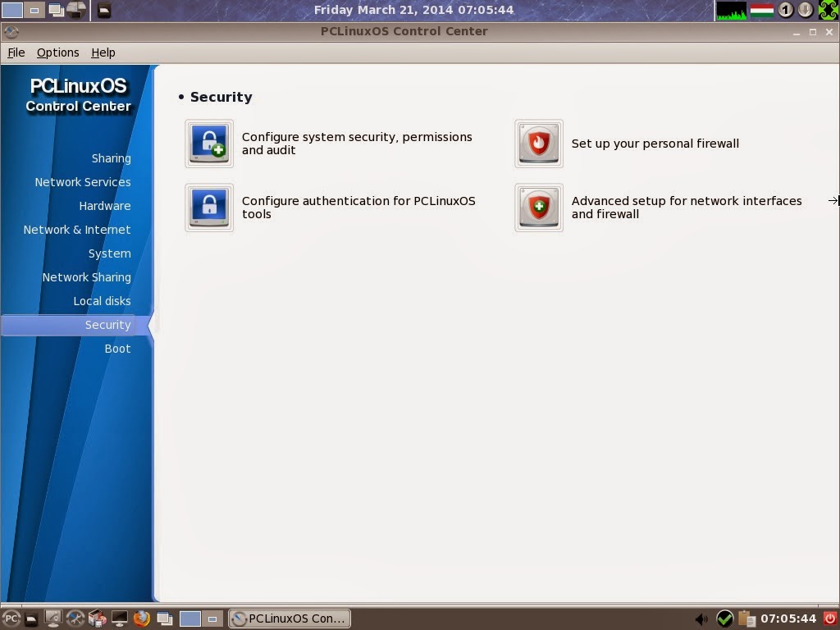
Task: Open the file manager drawer in the bottom panel
Action: tap(32, 619)
